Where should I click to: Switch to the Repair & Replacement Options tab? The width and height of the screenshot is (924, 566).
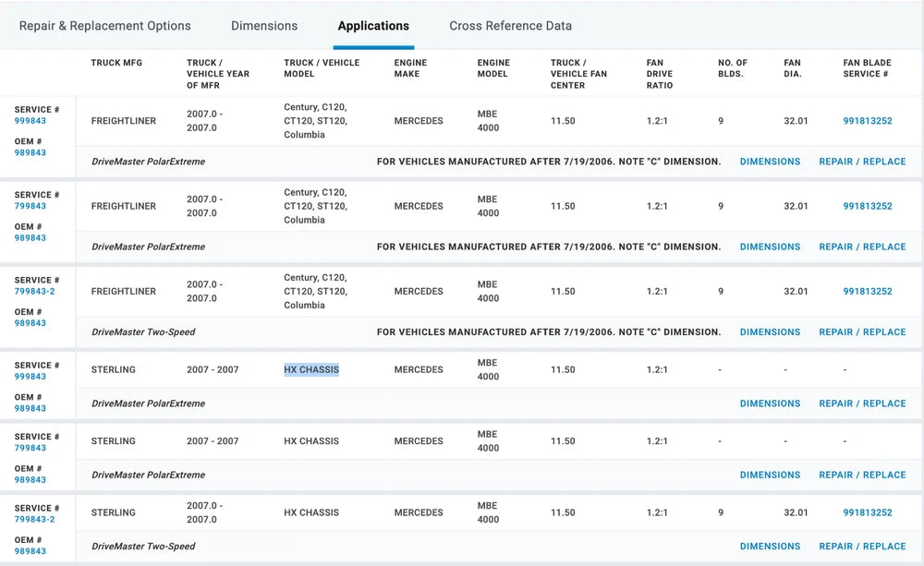pyautogui.click(x=104, y=26)
